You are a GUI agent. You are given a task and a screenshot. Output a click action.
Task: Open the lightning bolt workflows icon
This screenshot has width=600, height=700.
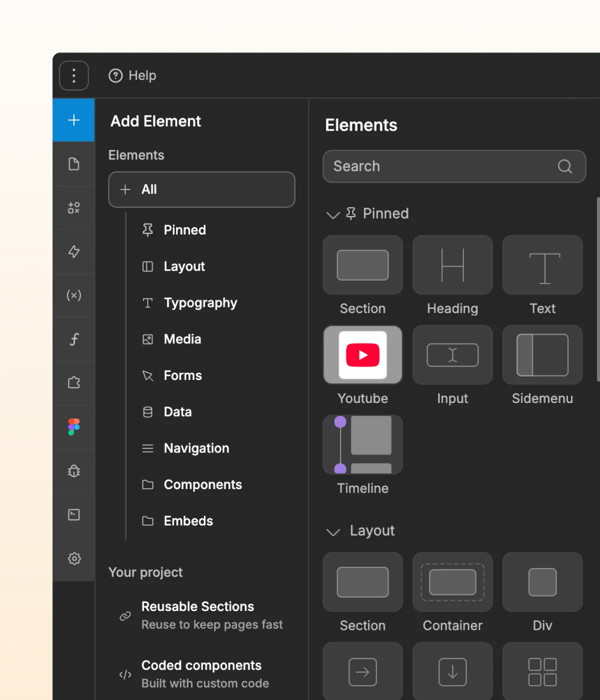(73, 251)
